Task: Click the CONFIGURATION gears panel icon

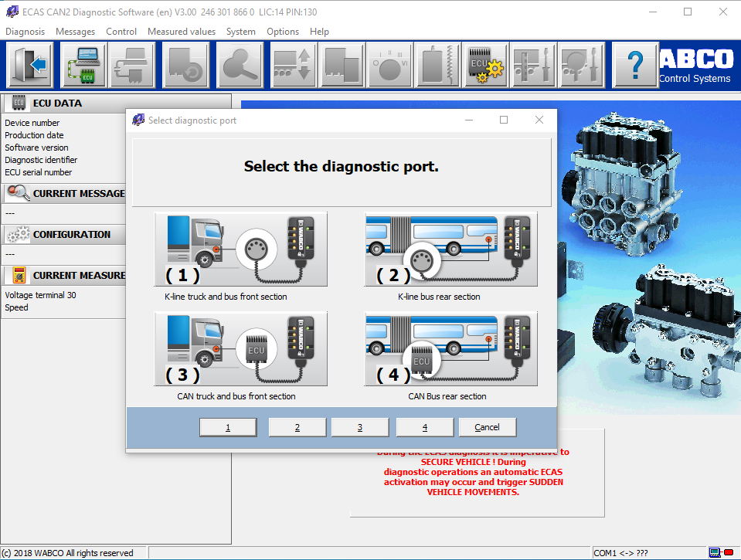Action: (17, 234)
